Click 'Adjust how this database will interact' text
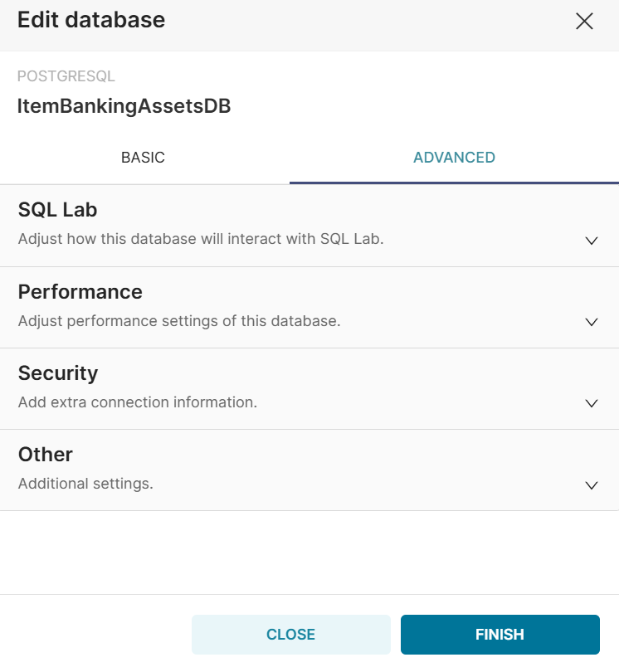This screenshot has width=619, height=672. [x=201, y=239]
